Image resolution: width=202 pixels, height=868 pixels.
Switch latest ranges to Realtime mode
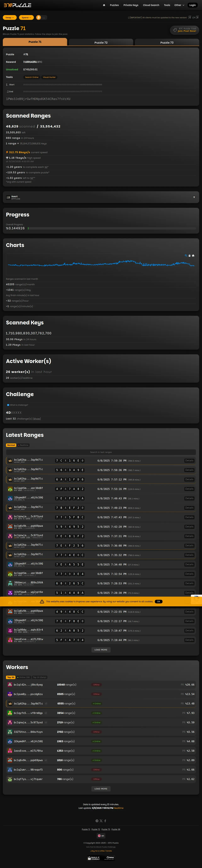pyautogui.click(x=23, y=445)
